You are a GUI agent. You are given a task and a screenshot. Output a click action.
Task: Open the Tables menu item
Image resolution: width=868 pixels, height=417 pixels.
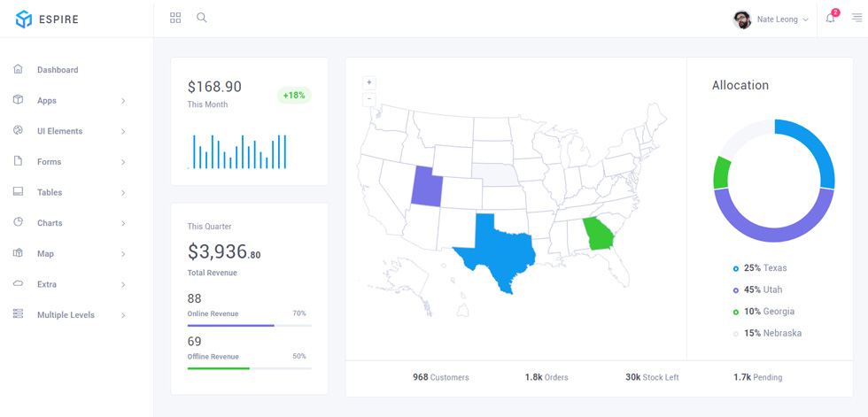click(x=70, y=192)
